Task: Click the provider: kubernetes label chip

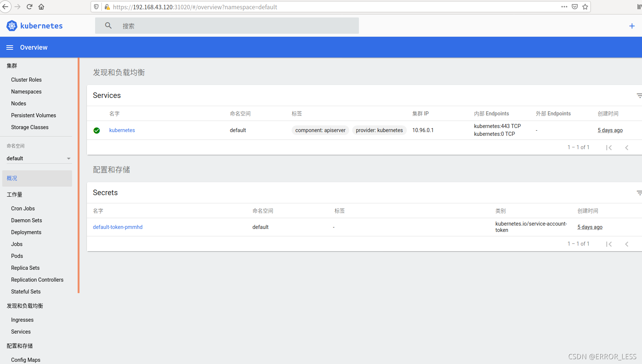Action: click(379, 130)
